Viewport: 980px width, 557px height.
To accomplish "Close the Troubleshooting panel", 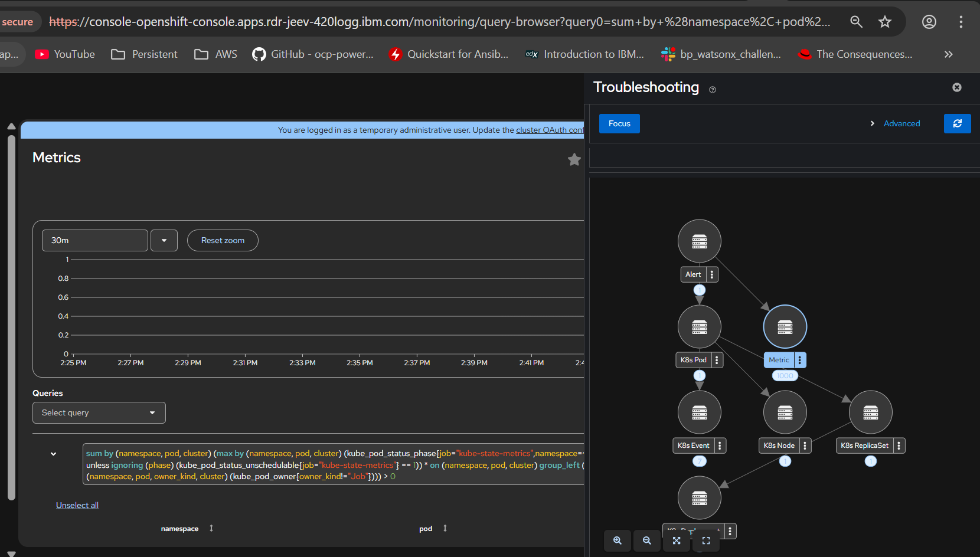I will [957, 87].
